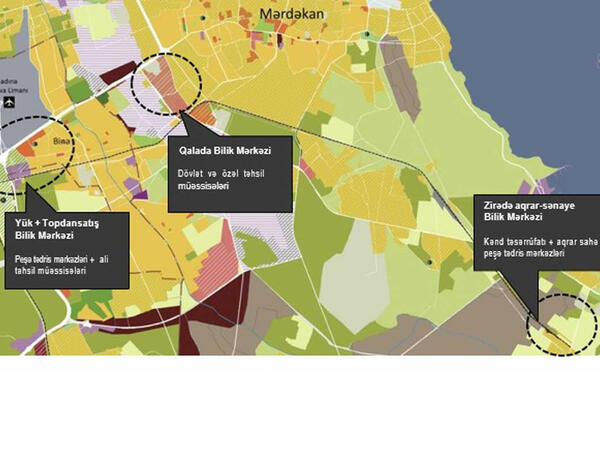Click the 'Peşə tədris mərkəzləri + ali' text

pyautogui.click(x=61, y=259)
